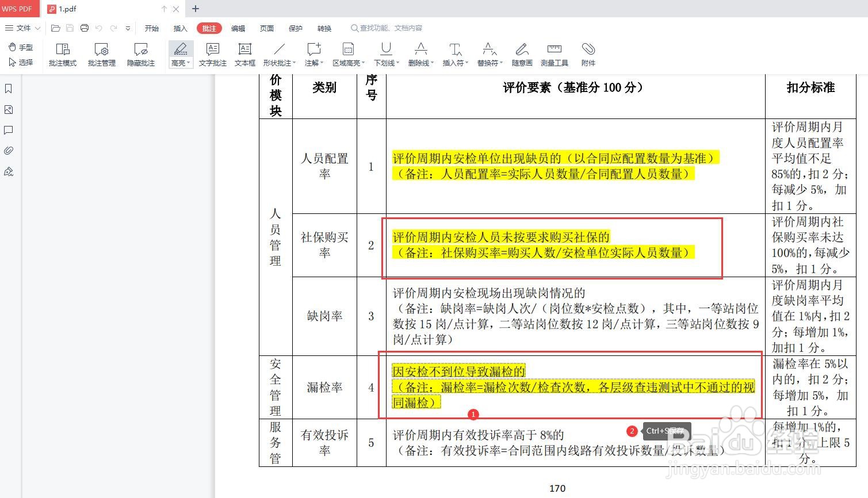Click the open file folder icon
The height and width of the screenshot is (498, 868).
pyautogui.click(x=56, y=28)
